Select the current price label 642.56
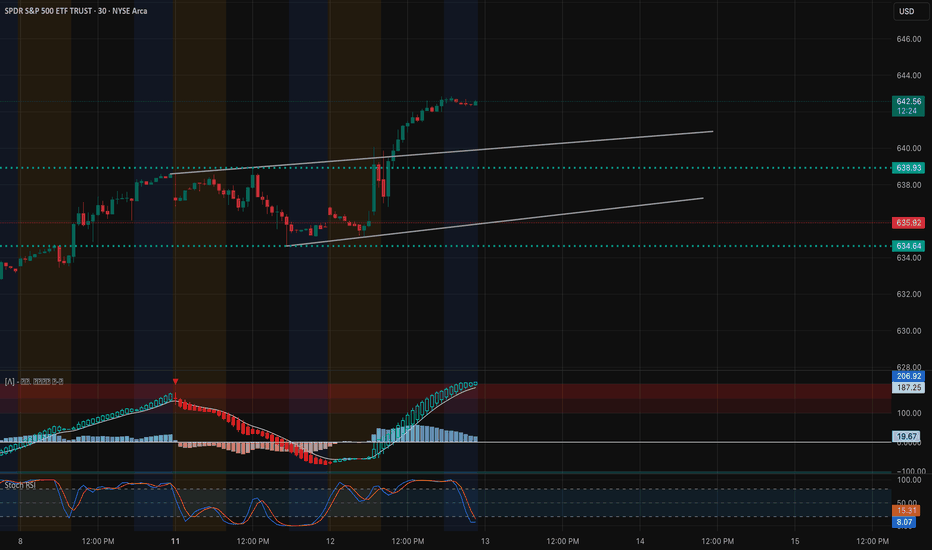932x550 pixels. click(x=908, y=102)
